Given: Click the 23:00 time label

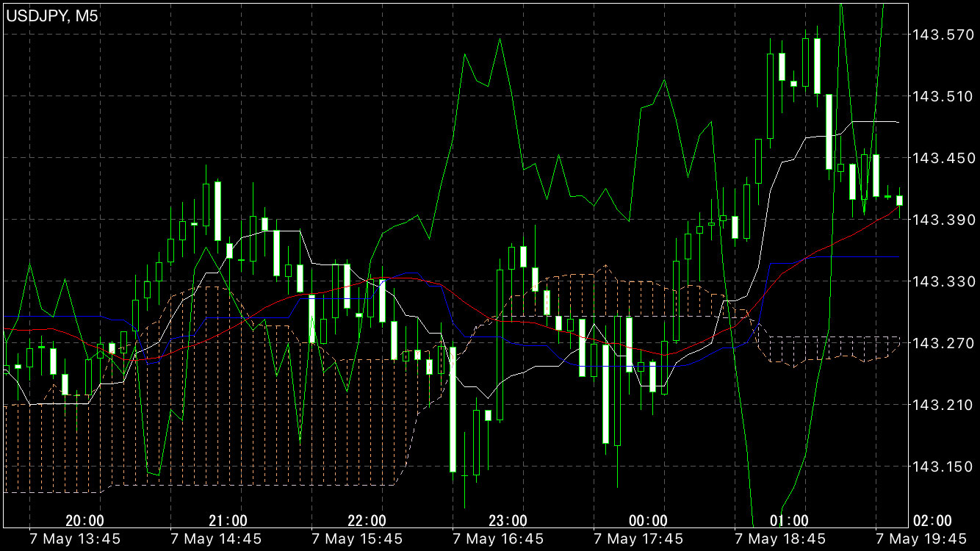Looking at the screenshot, I should 508,521.
